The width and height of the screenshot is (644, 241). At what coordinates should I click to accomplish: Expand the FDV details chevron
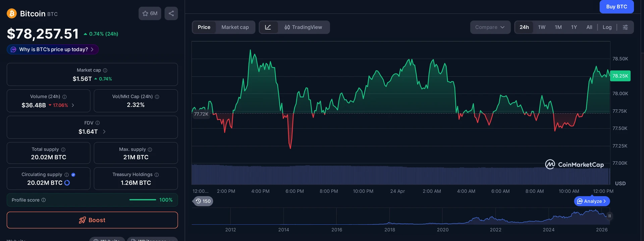[x=104, y=132]
